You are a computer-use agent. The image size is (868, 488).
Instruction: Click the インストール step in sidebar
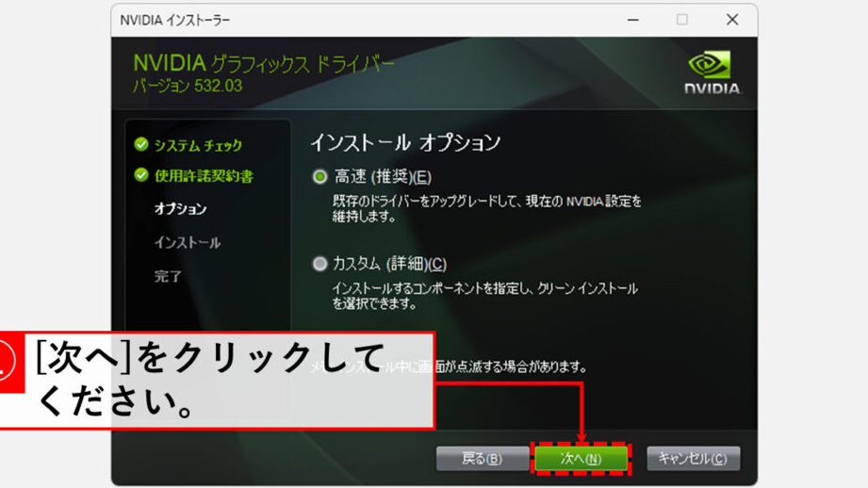click(x=188, y=242)
